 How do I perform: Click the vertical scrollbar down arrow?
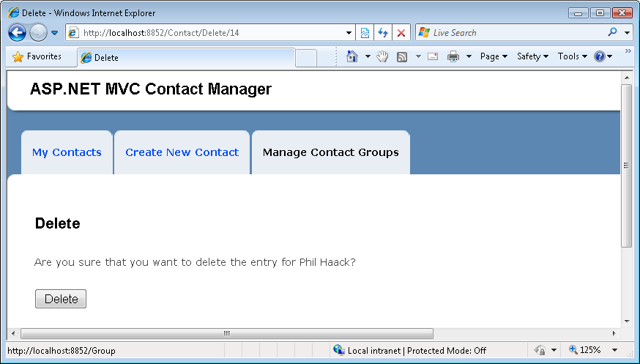click(627, 322)
